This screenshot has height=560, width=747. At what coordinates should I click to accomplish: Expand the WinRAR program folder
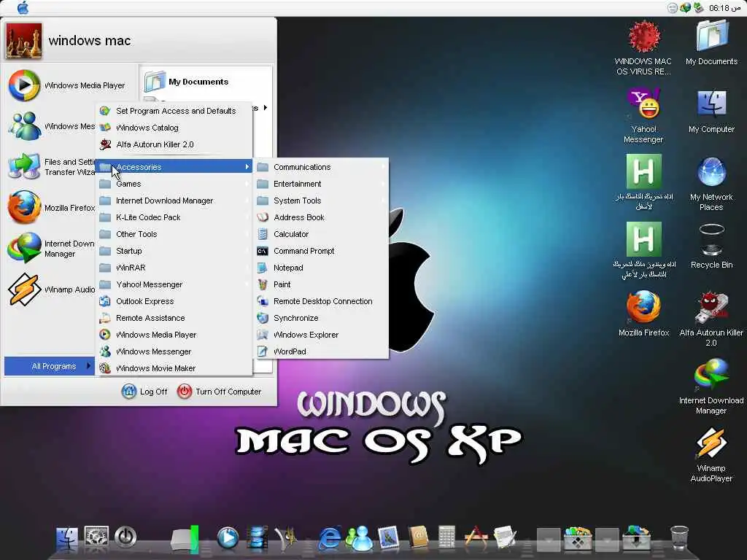tap(174, 268)
